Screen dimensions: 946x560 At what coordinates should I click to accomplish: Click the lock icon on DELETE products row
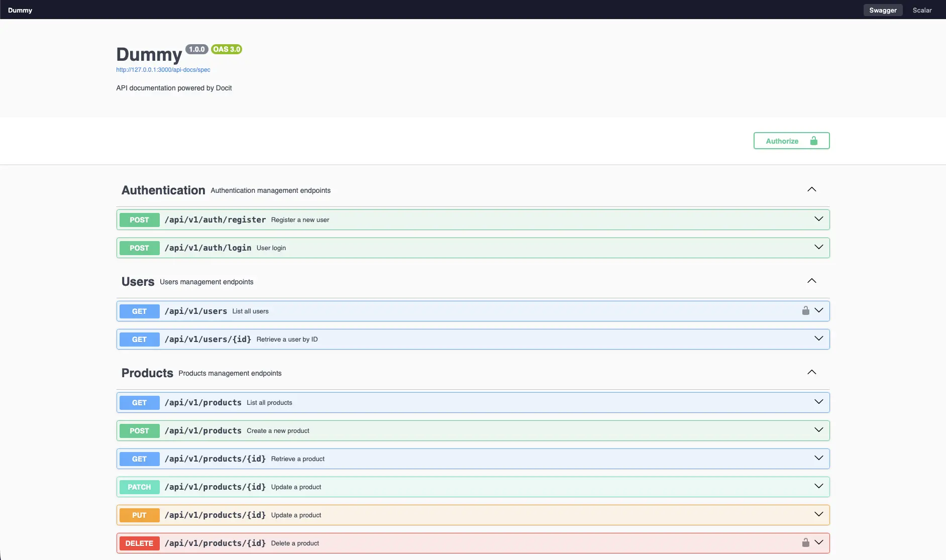(x=806, y=543)
